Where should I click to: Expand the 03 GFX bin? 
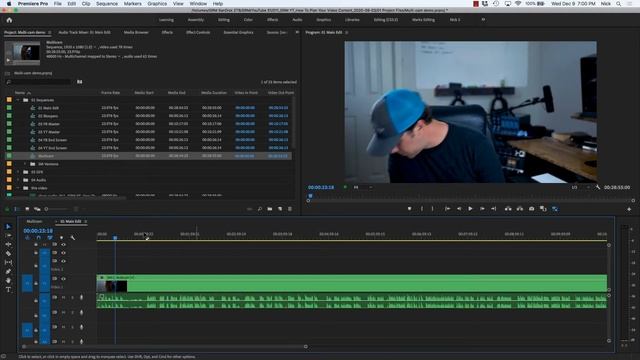click(18, 172)
